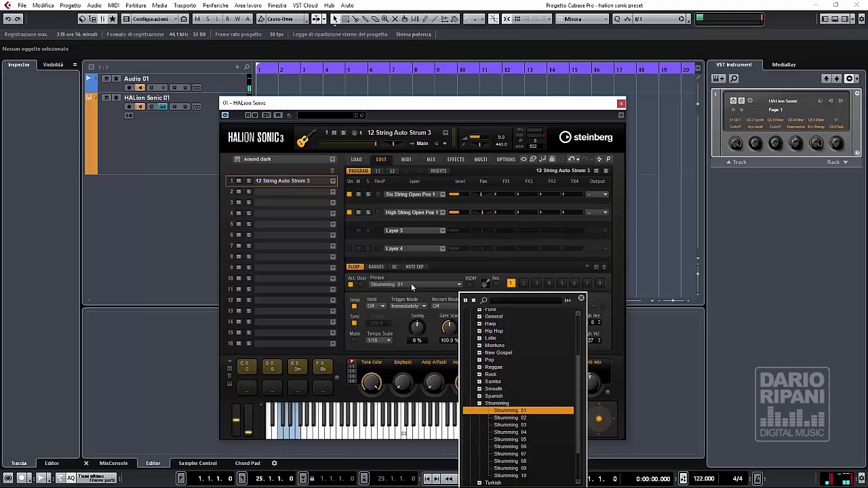868x488 pixels.
Task: Collapse the Strumming folder in browser
Action: [479, 403]
